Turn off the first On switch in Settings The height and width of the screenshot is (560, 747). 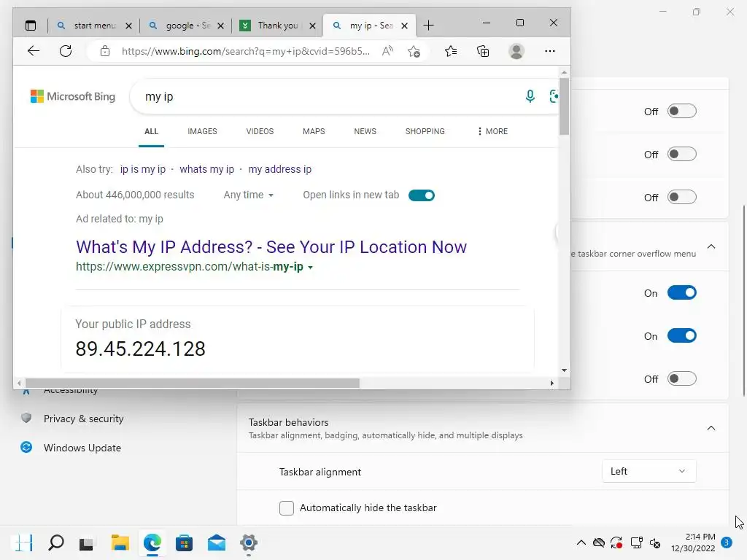pos(682,292)
